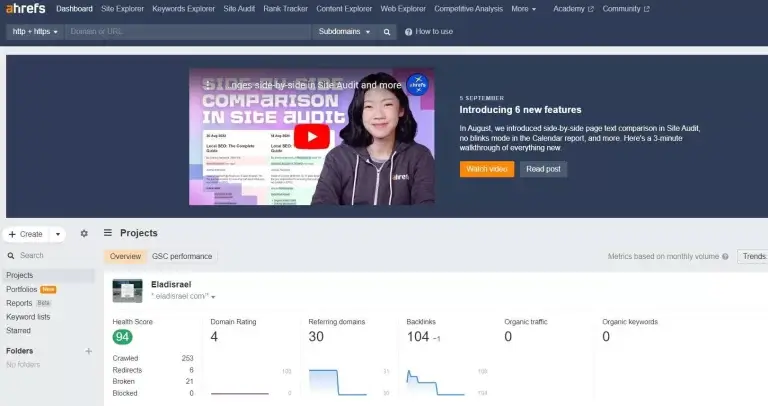
Task: Select the Overview tab
Action: [x=125, y=256]
